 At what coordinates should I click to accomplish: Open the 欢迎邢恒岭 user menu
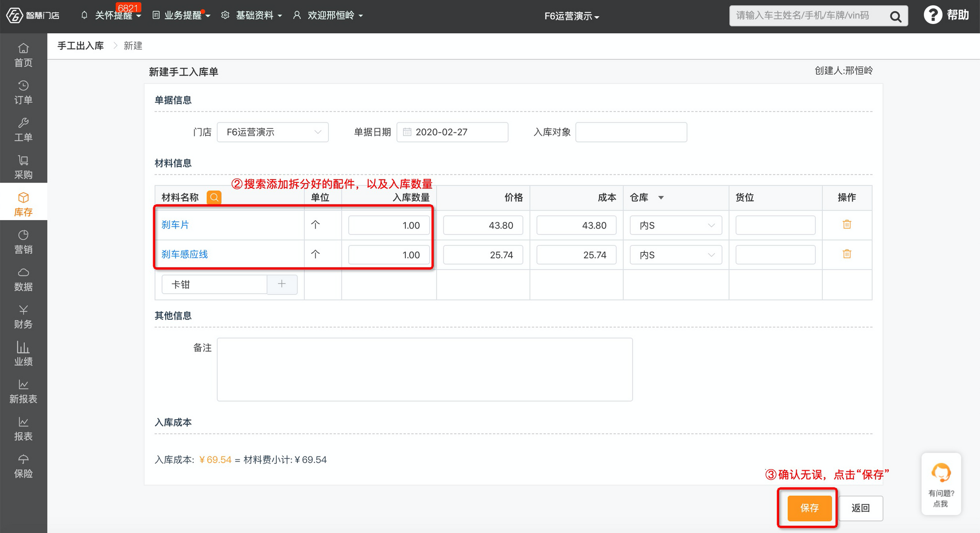(x=328, y=15)
